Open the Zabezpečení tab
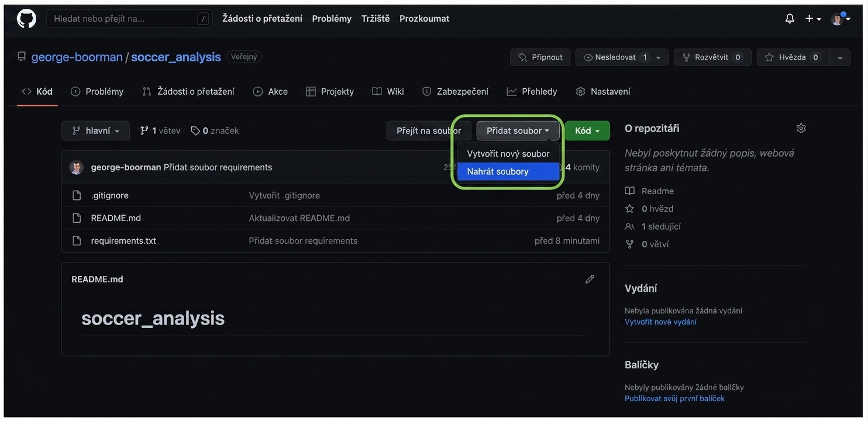Screen dimensions: 868x421 (455, 91)
